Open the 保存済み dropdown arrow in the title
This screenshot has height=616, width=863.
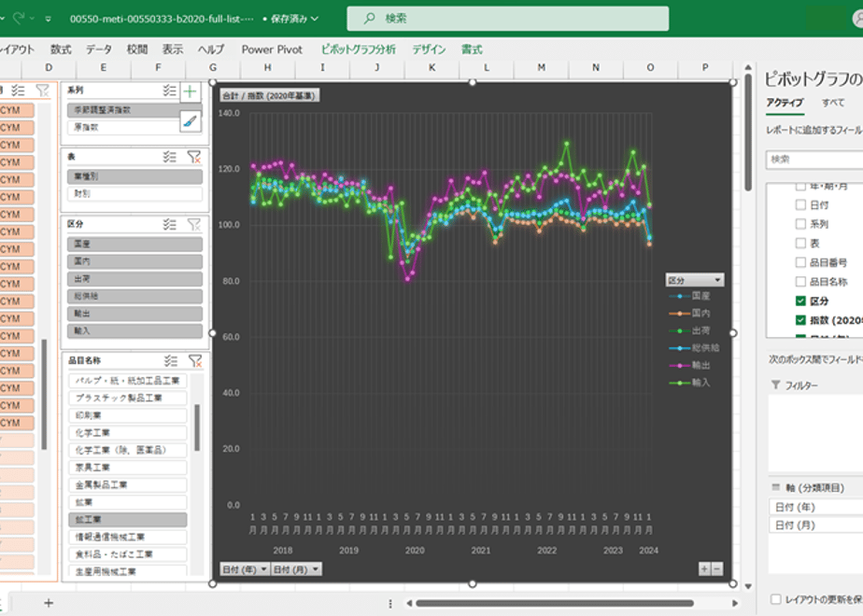[x=315, y=19]
